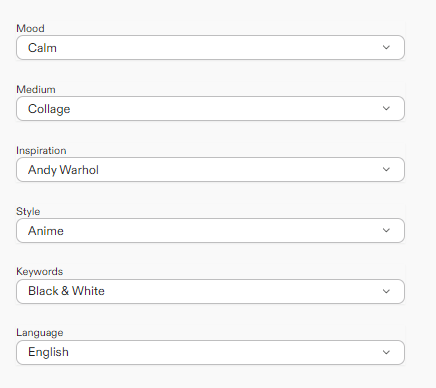Image resolution: width=436 pixels, height=388 pixels.
Task: Click the chevron arrow in the Mood field
Action: (386, 47)
